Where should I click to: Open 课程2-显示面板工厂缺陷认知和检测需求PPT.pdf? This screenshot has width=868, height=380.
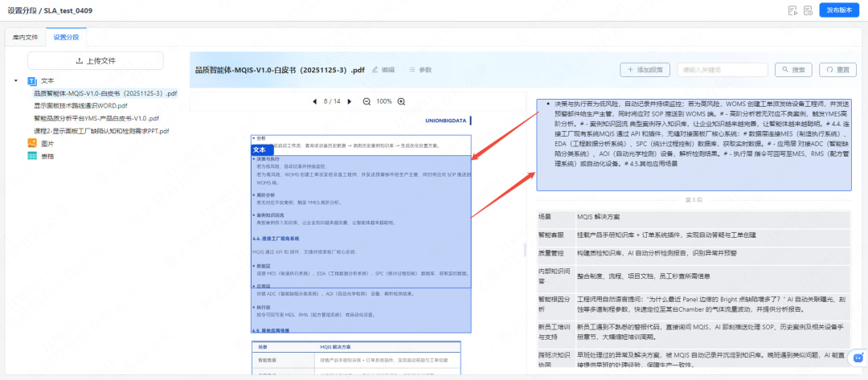(x=100, y=131)
